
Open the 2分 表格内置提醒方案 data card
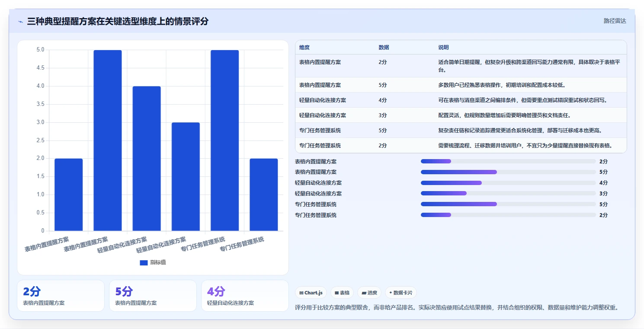click(61, 296)
